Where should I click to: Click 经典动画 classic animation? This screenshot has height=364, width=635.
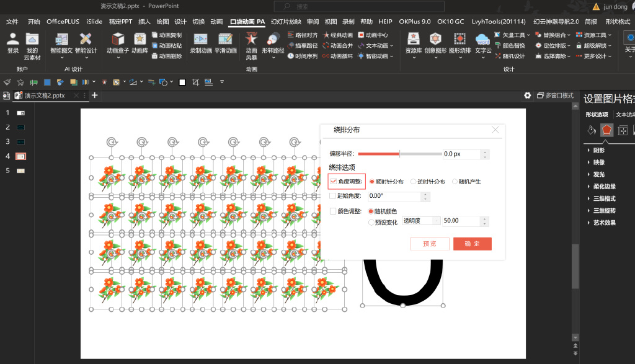click(338, 35)
